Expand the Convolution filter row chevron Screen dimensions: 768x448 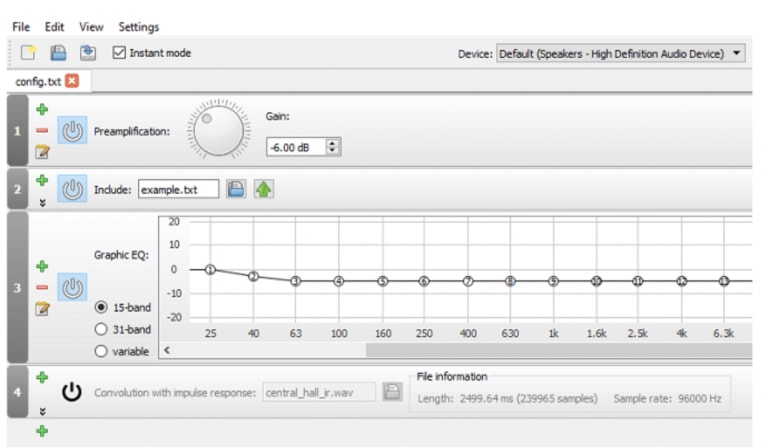tap(42, 410)
